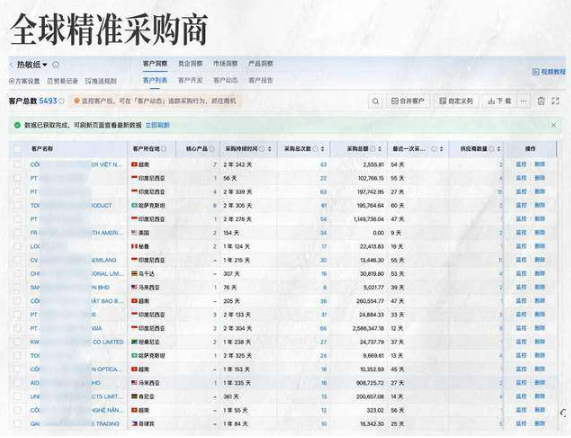Click the amount 908,725.72
The width and height of the screenshot is (571, 438).
click(370, 383)
